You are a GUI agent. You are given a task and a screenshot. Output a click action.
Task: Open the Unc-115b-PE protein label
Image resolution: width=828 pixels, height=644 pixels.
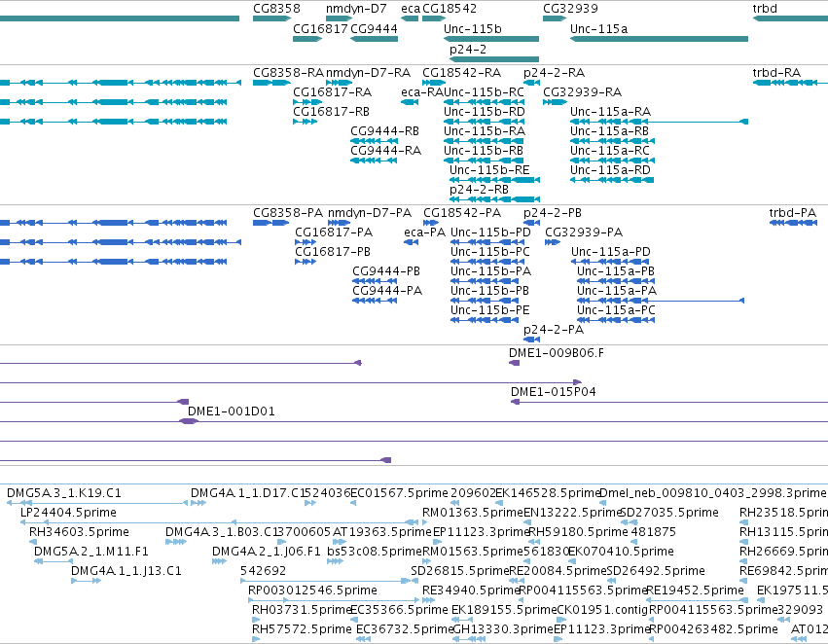click(x=489, y=310)
